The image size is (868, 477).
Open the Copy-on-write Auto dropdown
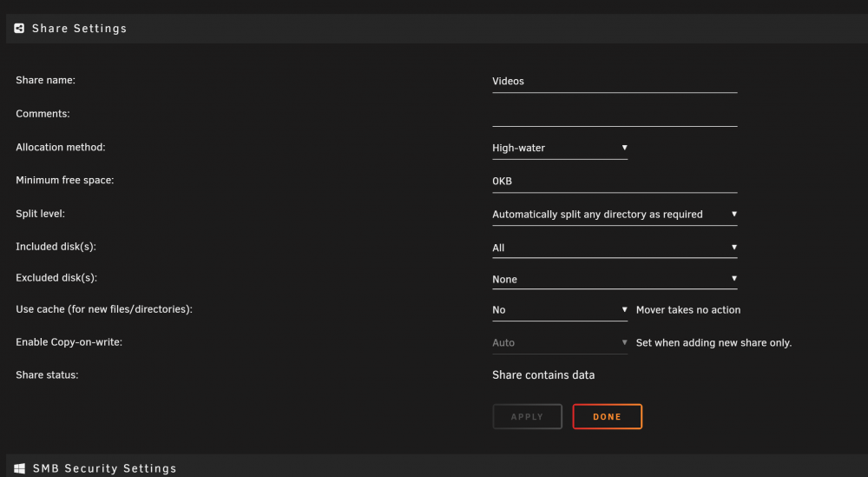click(560, 343)
